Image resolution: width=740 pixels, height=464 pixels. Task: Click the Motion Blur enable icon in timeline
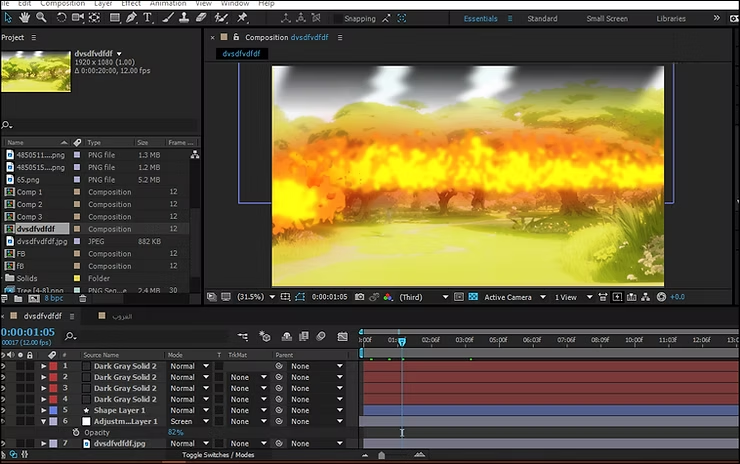click(x=321, y=337)
